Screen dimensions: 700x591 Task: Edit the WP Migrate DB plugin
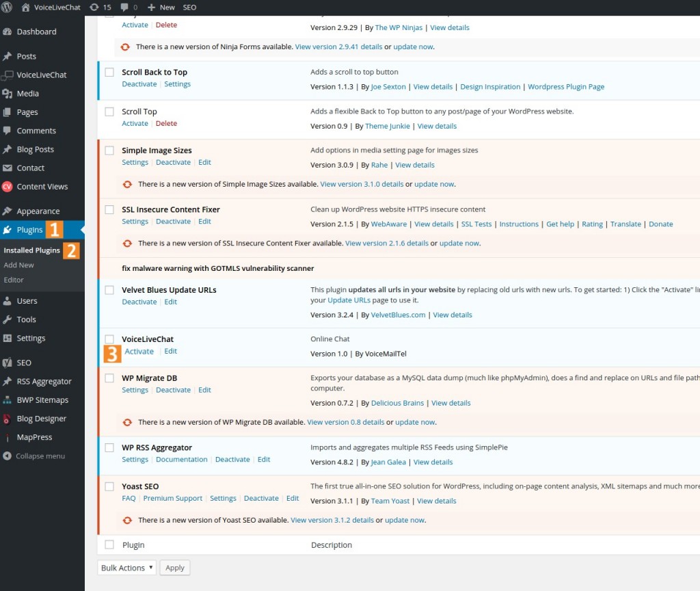[204, 390]
